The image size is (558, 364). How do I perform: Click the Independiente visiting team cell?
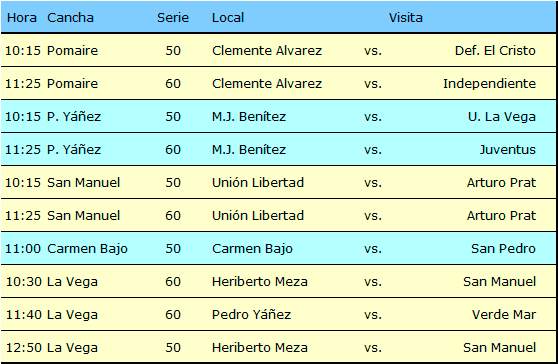489,84
